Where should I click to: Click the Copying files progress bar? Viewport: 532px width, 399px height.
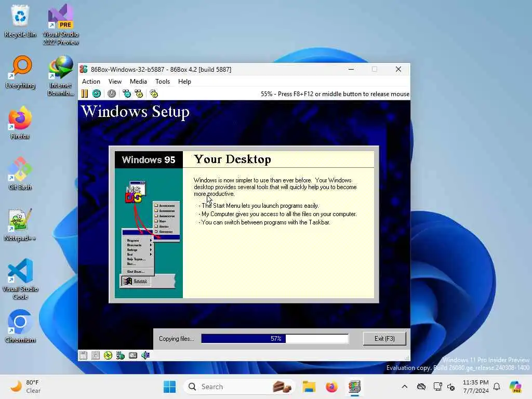(x=275, y=339)
